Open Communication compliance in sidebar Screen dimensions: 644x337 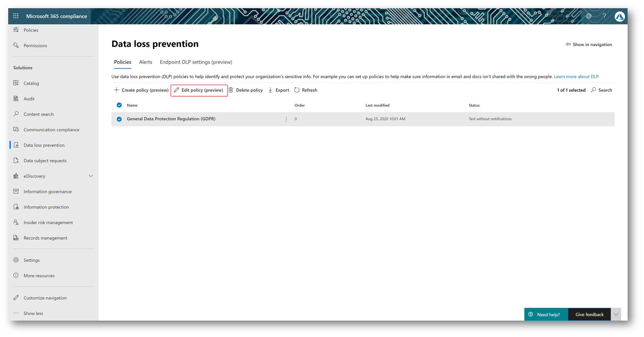51,130
